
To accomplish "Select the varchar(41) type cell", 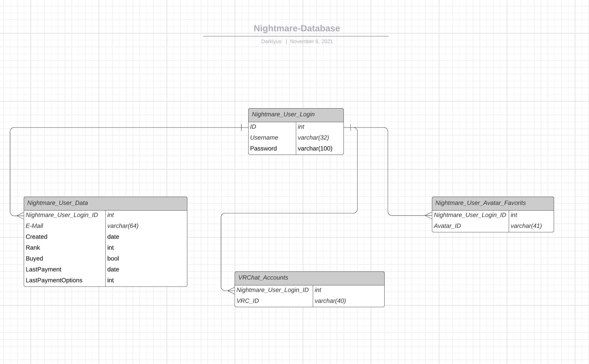I will click(x=531, y=226).
